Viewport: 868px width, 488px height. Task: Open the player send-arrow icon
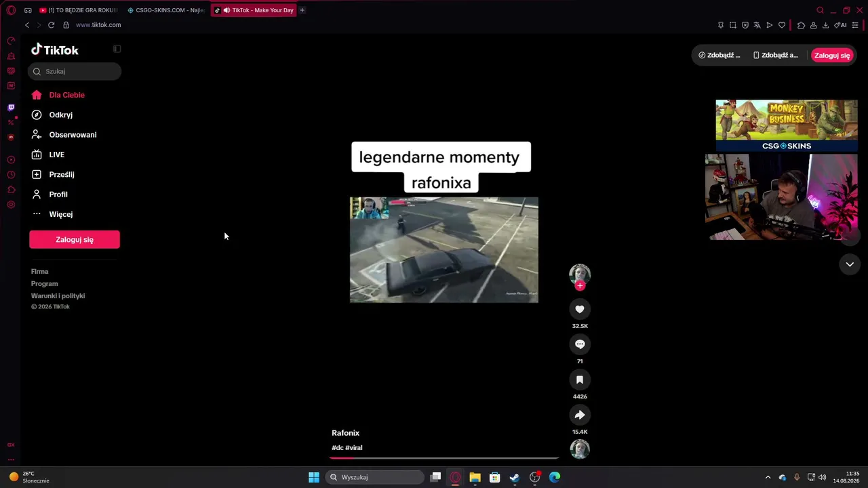[770, 25]
